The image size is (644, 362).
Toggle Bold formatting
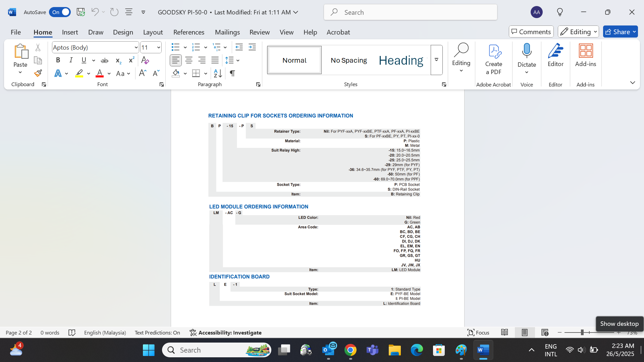(58, 60)
